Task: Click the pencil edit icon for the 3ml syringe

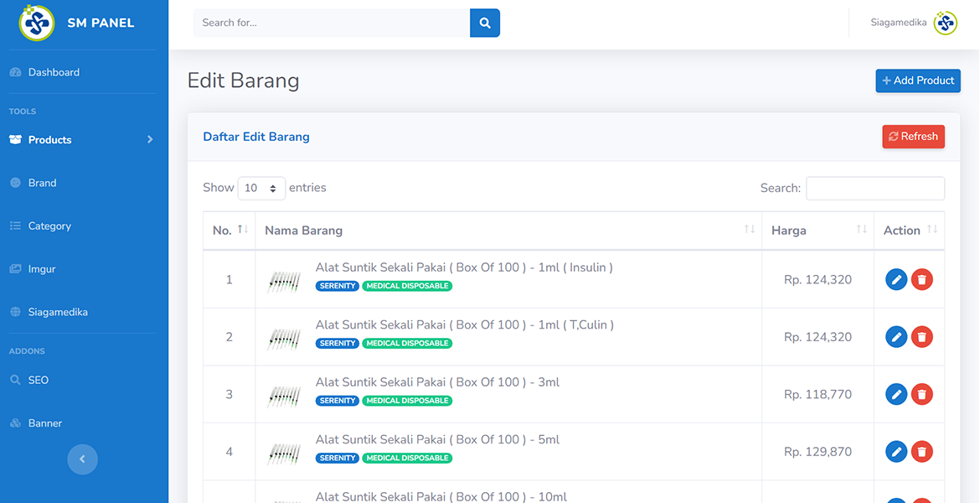Action: 896,394
